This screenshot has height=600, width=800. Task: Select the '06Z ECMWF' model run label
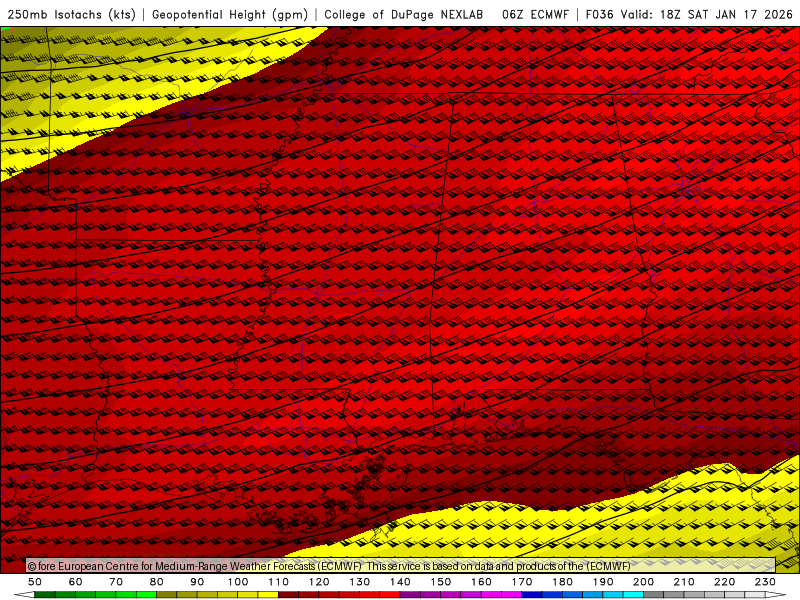(535, 15)
